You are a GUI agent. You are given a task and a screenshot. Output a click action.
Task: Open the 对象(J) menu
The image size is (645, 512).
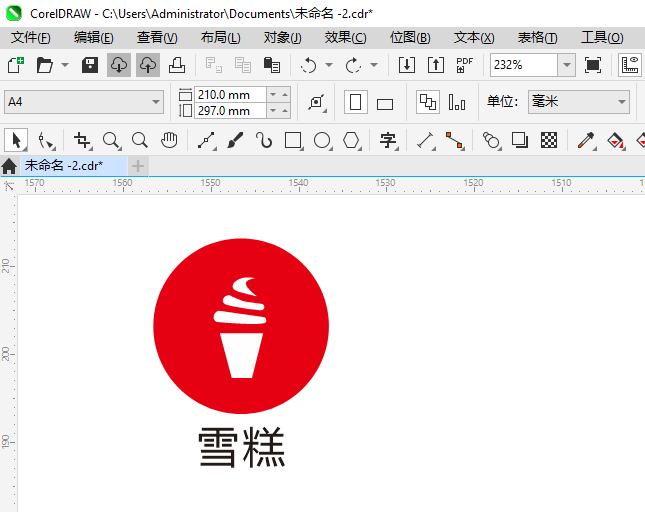283,38
